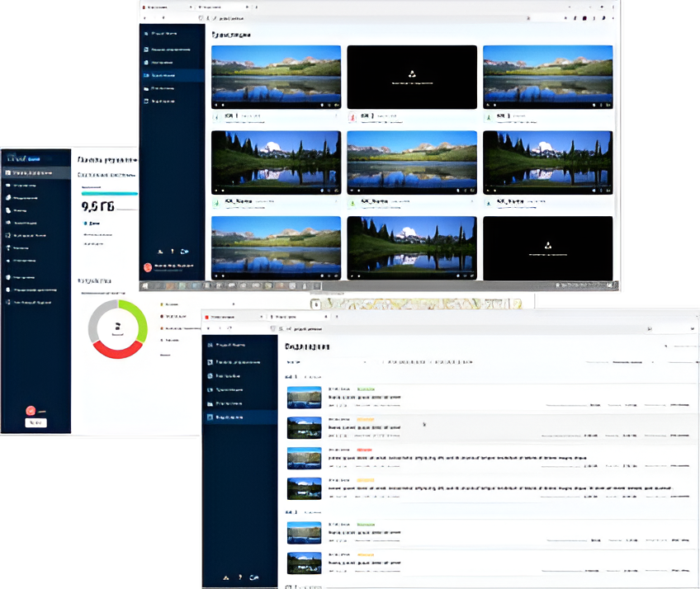Click the teal storage progress bar on the dashboard
This screenshot has height=589, width=700.
coord(109,194)
